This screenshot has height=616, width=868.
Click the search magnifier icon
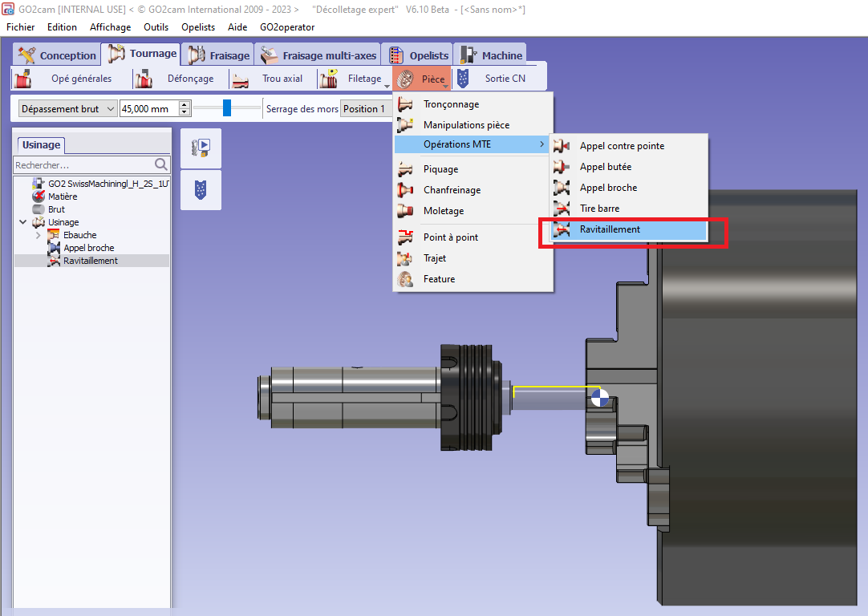pos(161,164)
